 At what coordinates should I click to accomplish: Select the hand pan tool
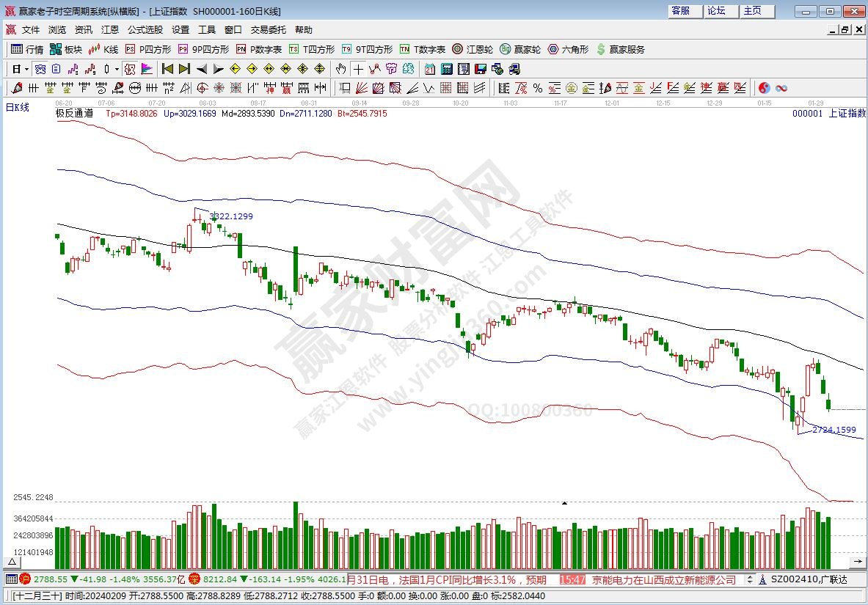pyautogui.click(x=340, y=69)
